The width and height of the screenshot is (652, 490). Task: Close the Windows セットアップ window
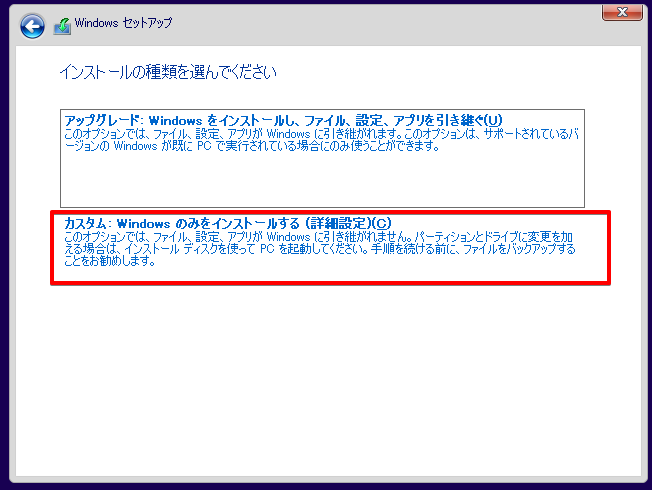(x=622, y=12)
